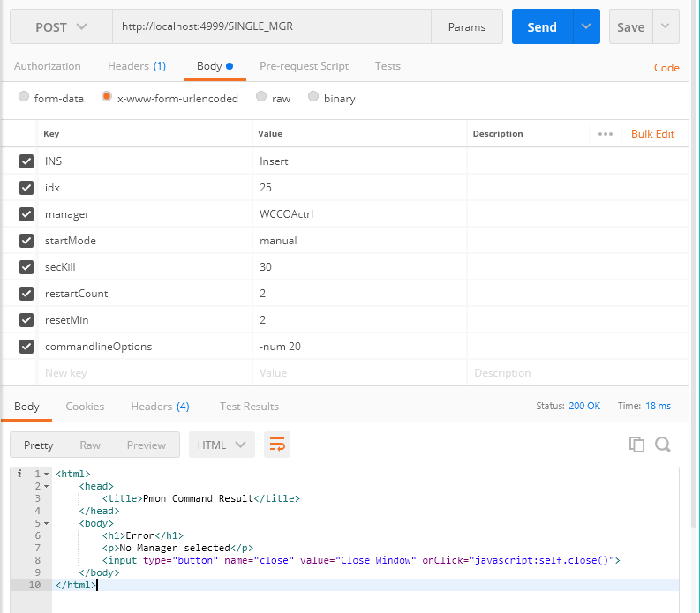Viewport: 700px width, 613px height.
Task: Open the HTML format dropdown
Action: 222,445
